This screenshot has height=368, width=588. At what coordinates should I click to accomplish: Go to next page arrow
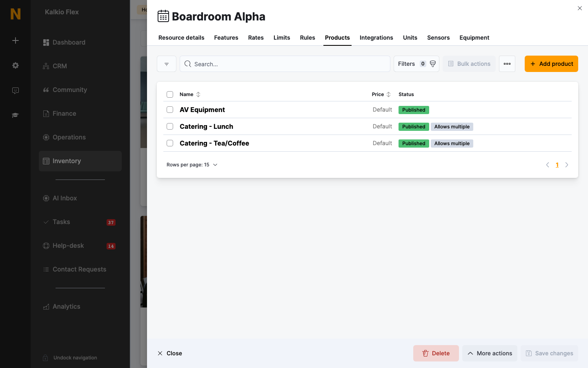[x=567, y=165]
